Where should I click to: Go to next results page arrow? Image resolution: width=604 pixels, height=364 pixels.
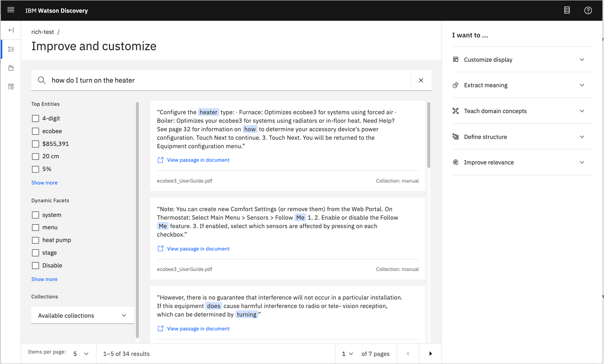[430, 354]
